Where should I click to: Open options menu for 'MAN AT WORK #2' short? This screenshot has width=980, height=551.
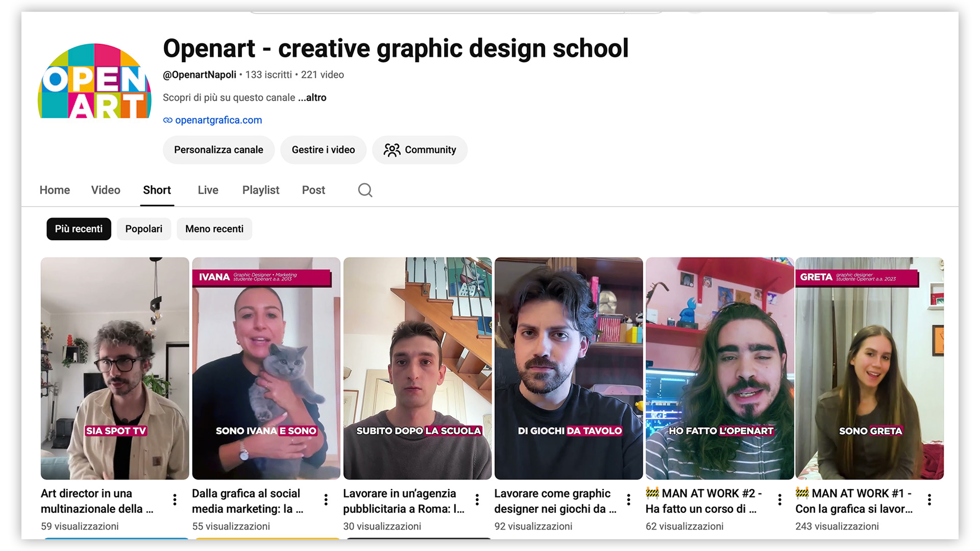(x=779, y=500)
